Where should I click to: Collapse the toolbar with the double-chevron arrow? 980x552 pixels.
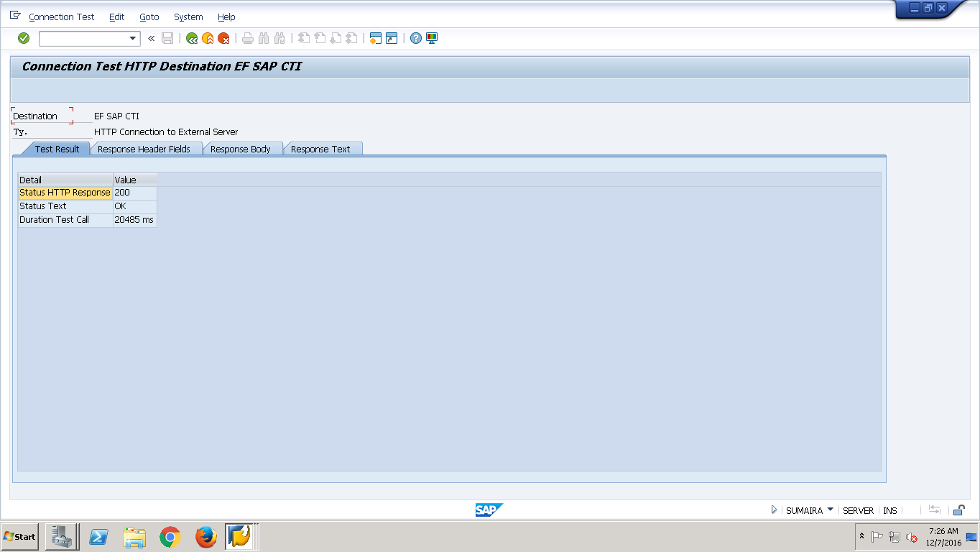149,38
